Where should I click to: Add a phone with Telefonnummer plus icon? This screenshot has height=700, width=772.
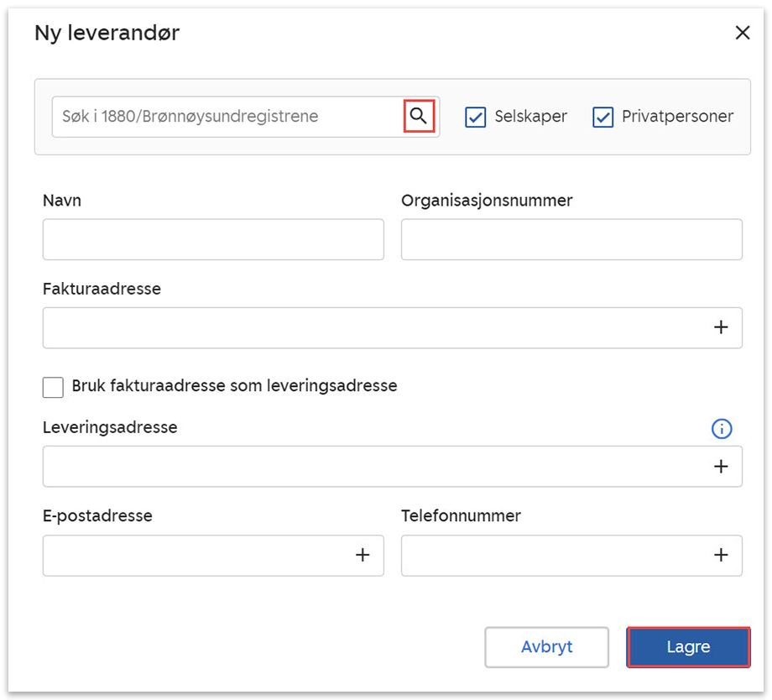(x=720, y=556)
